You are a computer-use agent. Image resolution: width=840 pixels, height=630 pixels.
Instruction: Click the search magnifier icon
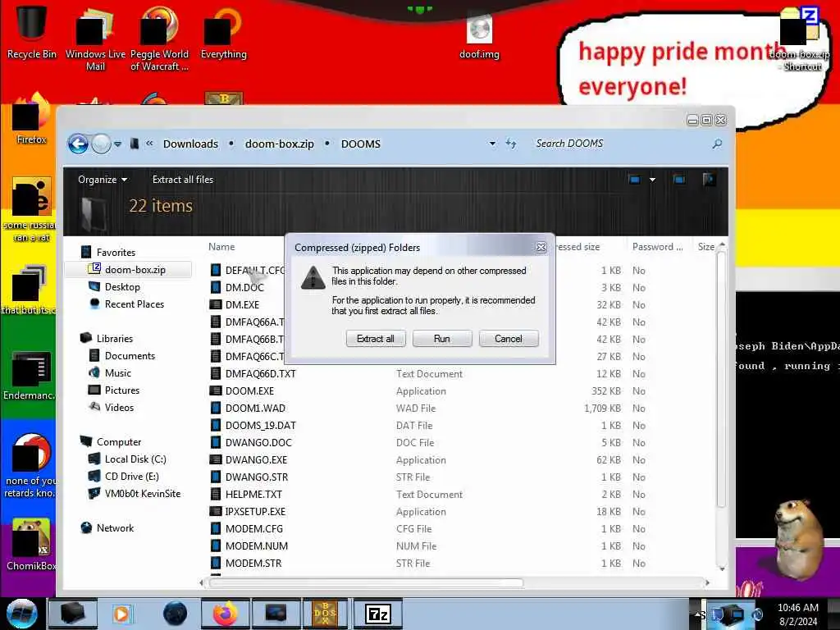[717, 144]
